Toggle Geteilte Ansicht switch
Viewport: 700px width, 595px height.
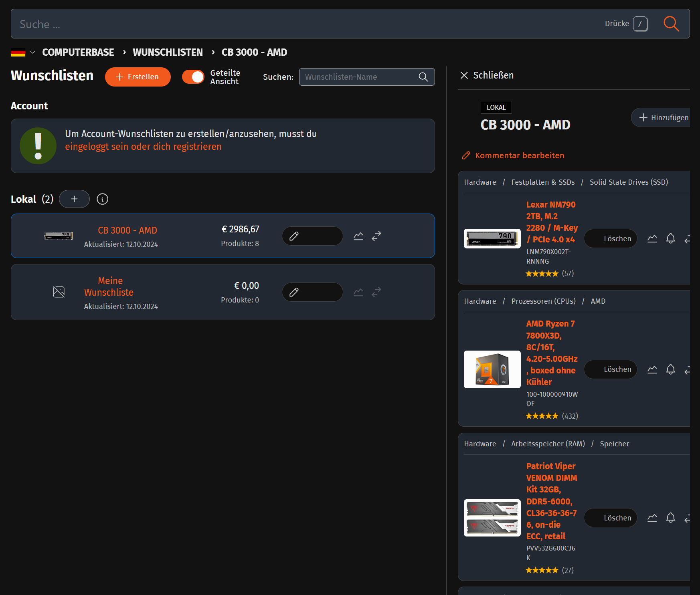pos(193,77)
